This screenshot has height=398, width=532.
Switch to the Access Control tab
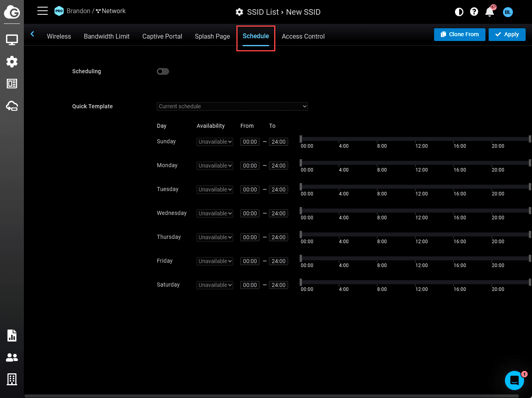pos(303,36)
